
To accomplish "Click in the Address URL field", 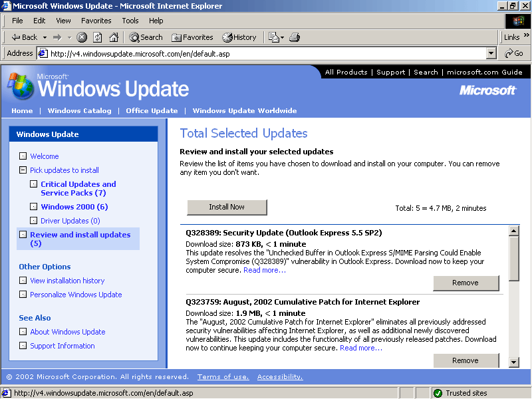I will [266, 53].
